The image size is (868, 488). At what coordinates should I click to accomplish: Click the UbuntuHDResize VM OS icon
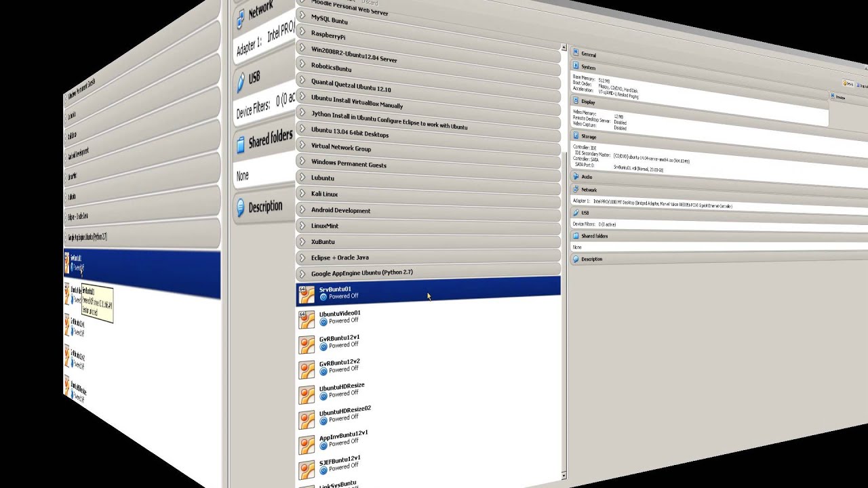pyautogui.click(x=307, y=394)
